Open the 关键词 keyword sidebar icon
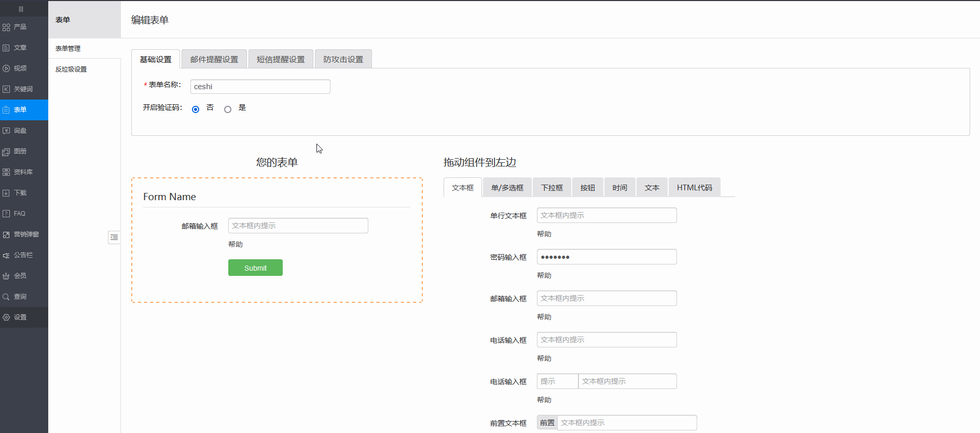 click(x=6, y=89)
